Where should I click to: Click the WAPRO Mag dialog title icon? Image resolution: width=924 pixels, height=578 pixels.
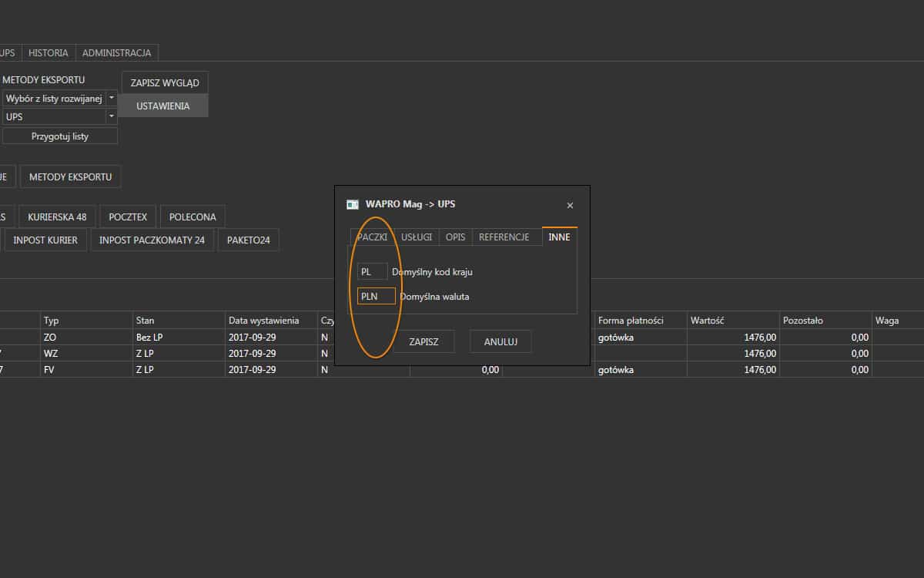pos(353,204)
